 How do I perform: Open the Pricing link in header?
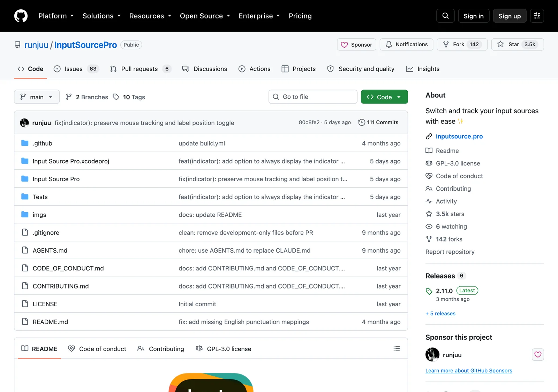pos(300,16)
